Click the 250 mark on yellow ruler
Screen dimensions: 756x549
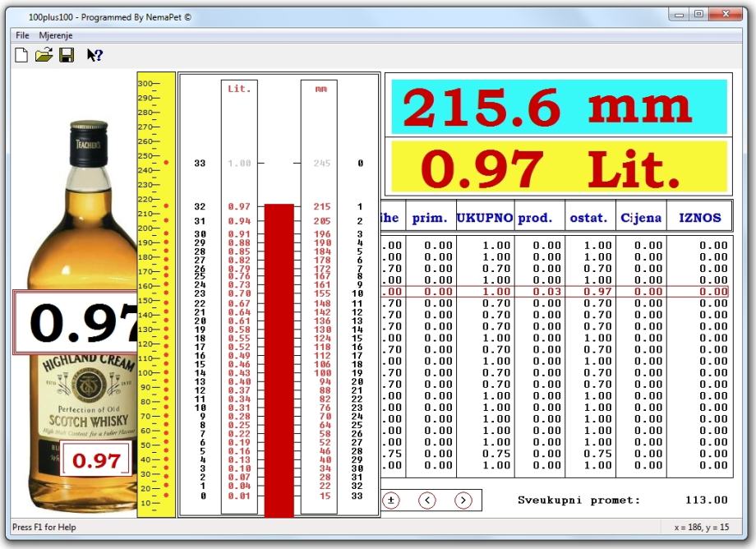[148, 156]
